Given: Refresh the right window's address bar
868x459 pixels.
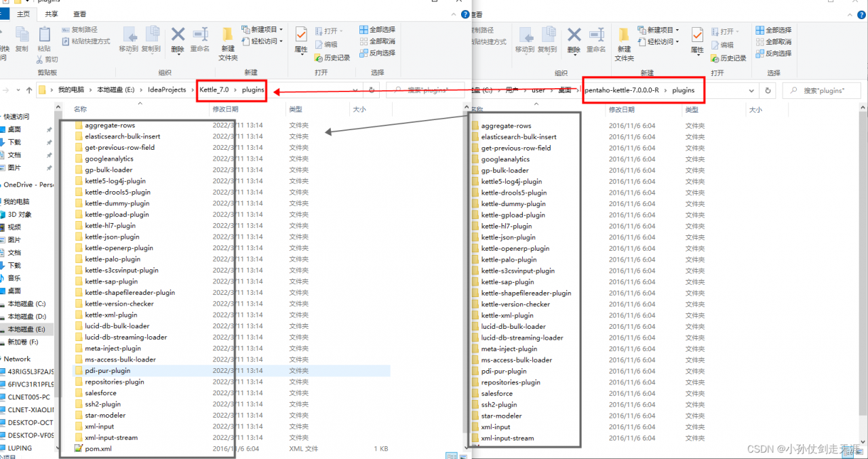Looking at the screenshot, I should [x=768, y=90].
